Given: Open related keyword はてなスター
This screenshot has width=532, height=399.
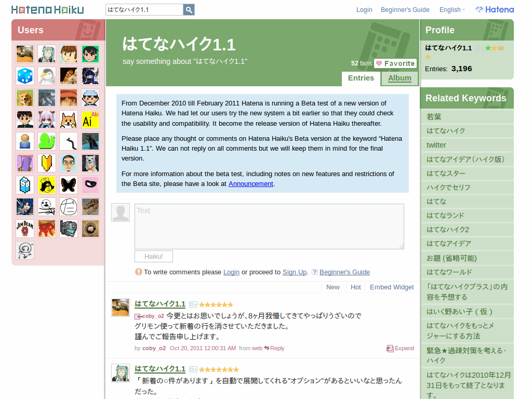Looking at the screenshot, I should pyautogui.click(x=445, y=174).
